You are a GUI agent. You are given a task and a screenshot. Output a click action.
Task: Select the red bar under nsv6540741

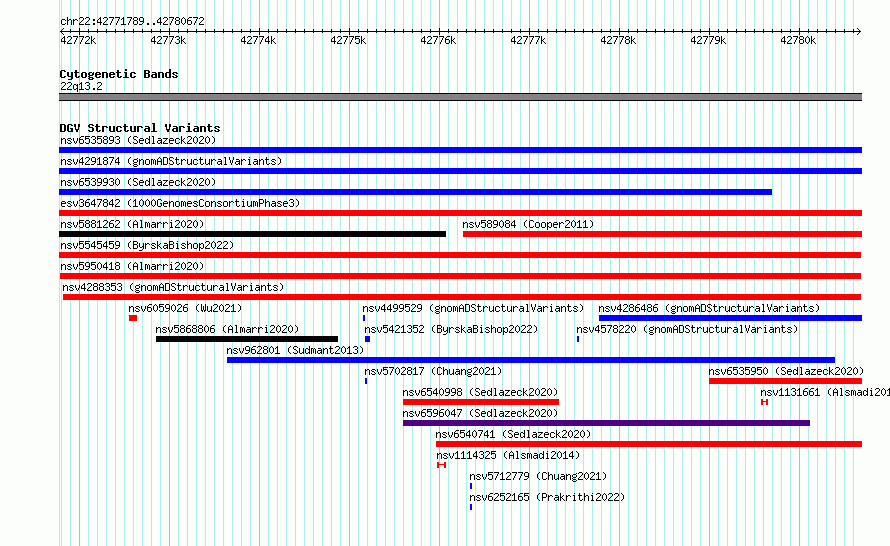tap(649, 444)
